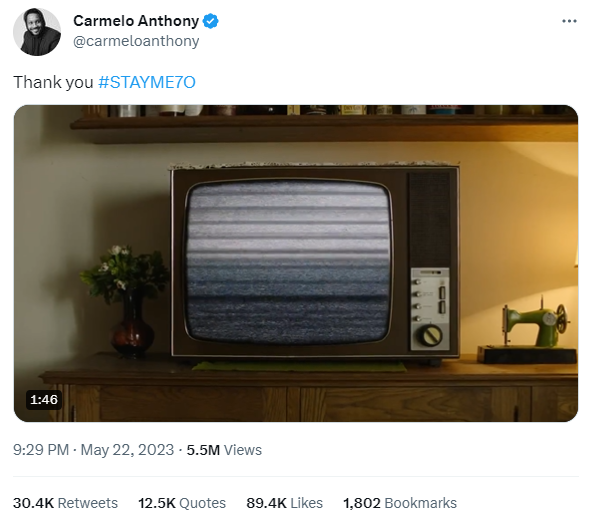Show the 12.5K Quotes list
The height and width of the screenshot is (528, 590).
click(182, 503)
